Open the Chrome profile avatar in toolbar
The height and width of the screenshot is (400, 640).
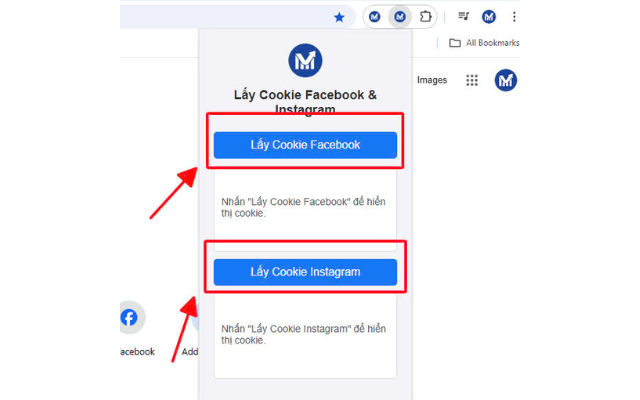(489, 17)
